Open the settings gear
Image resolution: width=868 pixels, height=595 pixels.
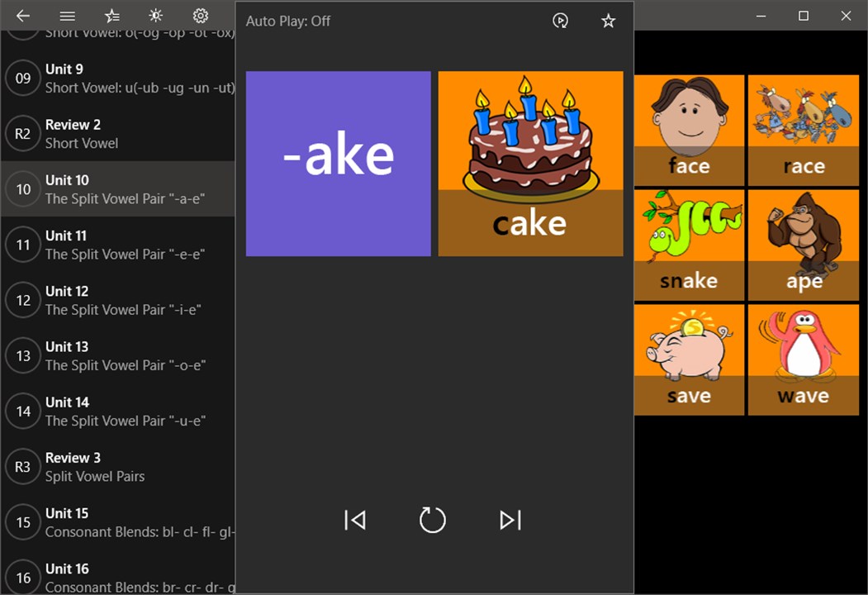(x=201, y=16)
